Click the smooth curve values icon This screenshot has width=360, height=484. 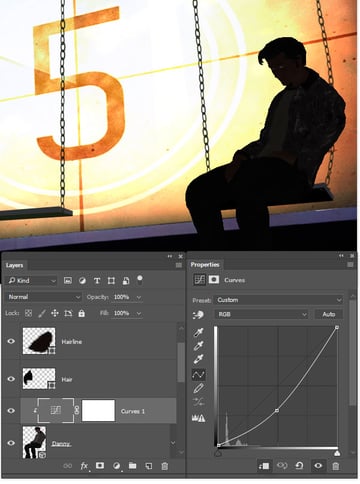(x=199, y=402)
